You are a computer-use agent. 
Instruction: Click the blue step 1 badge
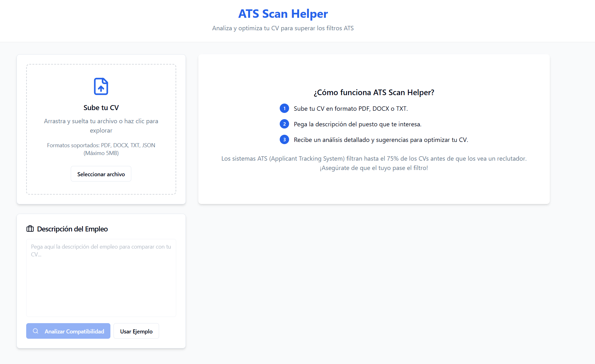284,108
